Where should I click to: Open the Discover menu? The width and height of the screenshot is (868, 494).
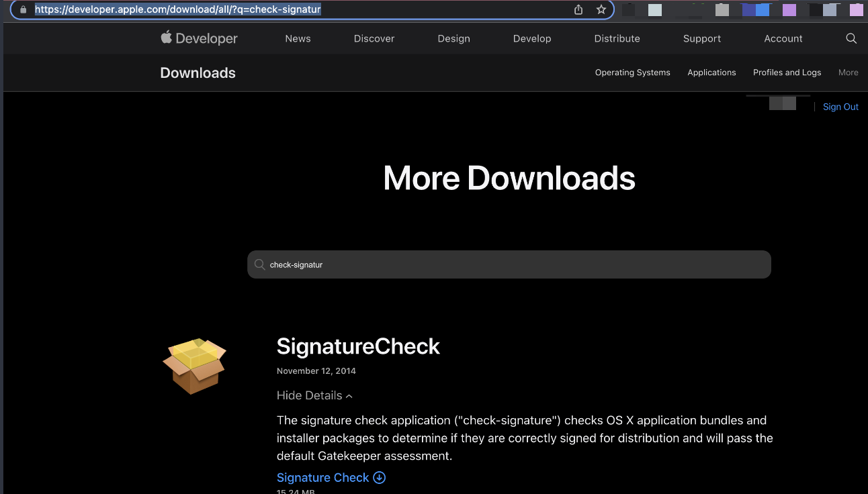coord(374,39)
